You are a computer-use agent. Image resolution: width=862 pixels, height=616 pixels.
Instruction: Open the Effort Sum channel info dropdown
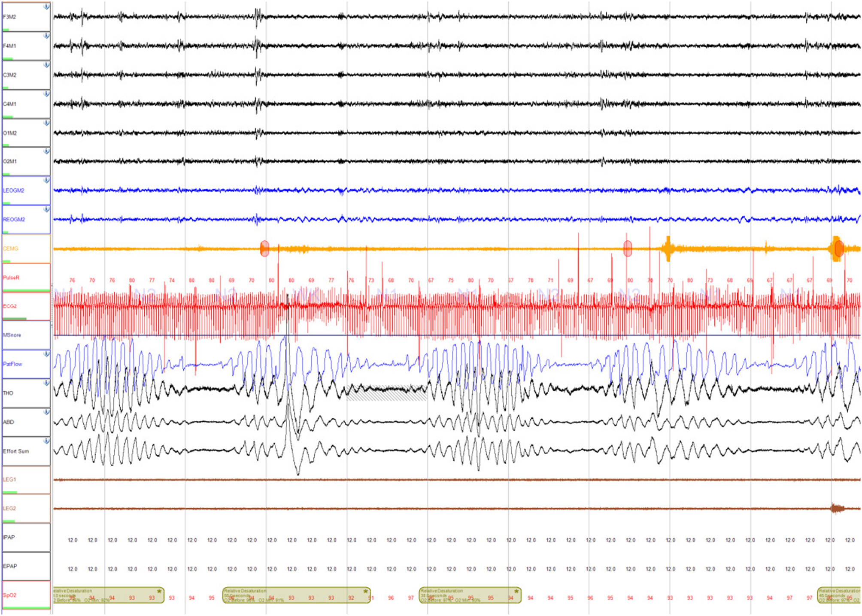tap(46, 441)
